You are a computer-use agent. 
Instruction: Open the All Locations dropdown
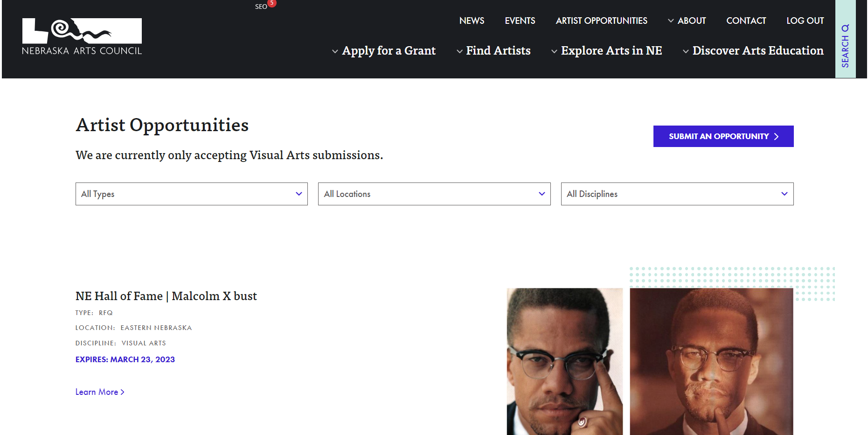(434, 194)
